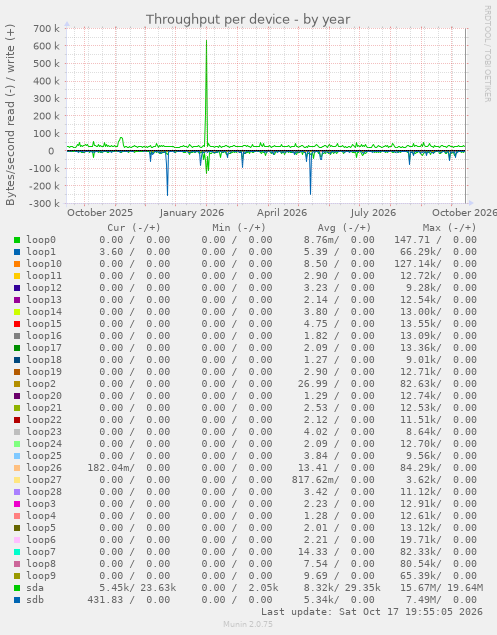Click the Max (-/+) column header
This screenshot has height=635, width=497.
[x=450, y=228]
